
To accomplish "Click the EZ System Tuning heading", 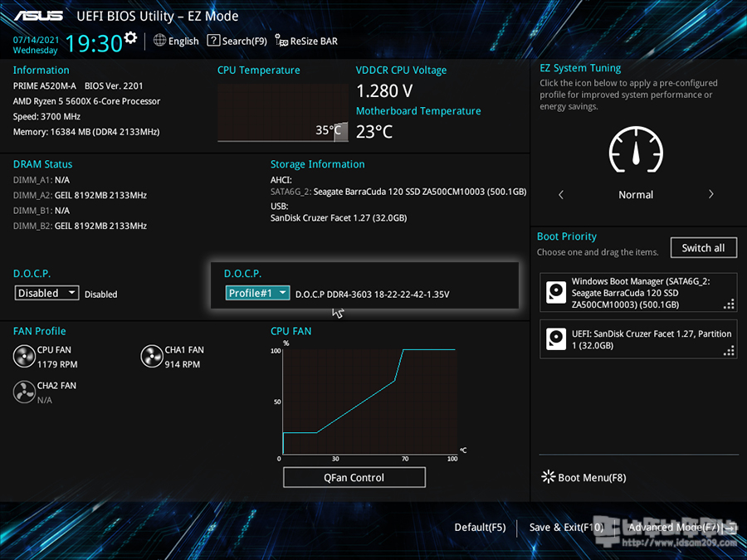I will point(580,68).
